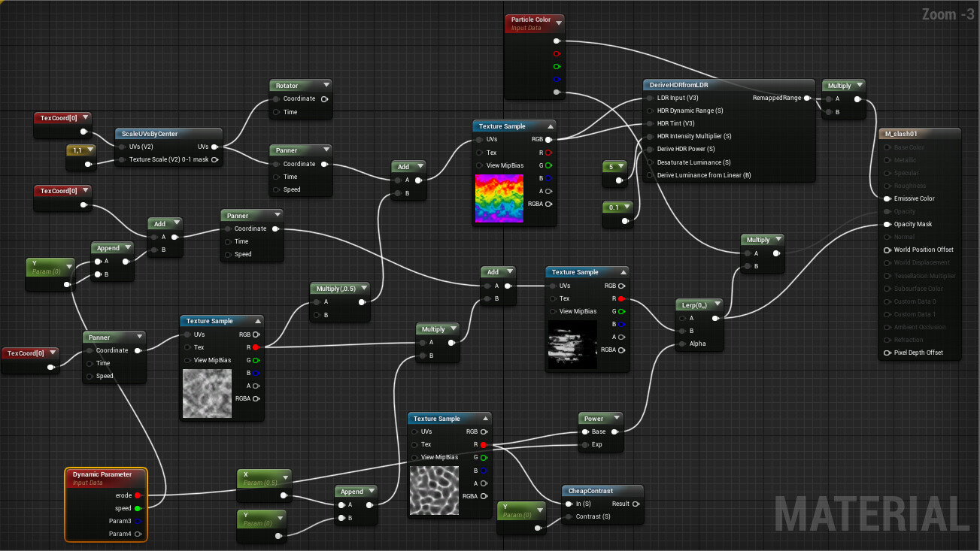Click the World Position Offset pin on M_slash01

[x=886, y=250]
